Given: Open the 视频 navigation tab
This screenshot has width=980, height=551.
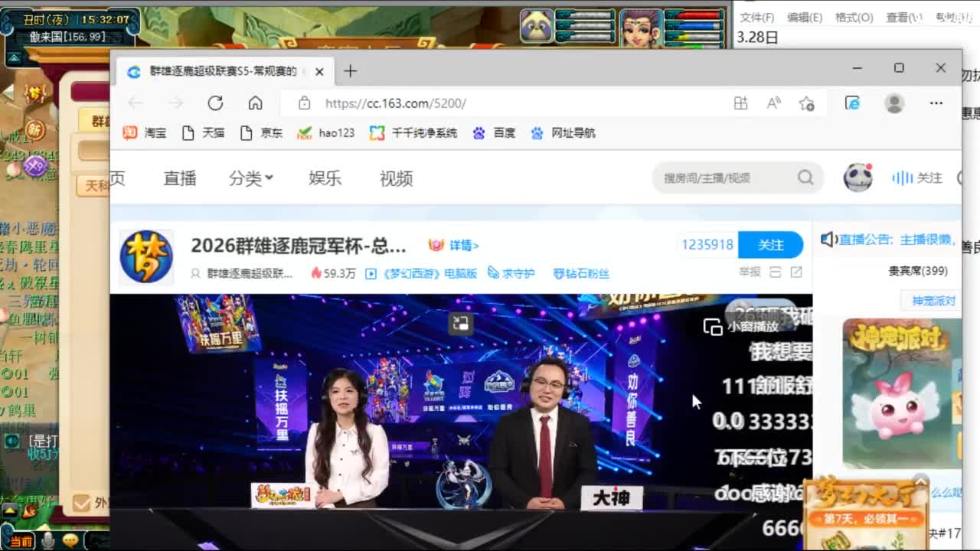Looking at the screenshot, I should (396, 178).
